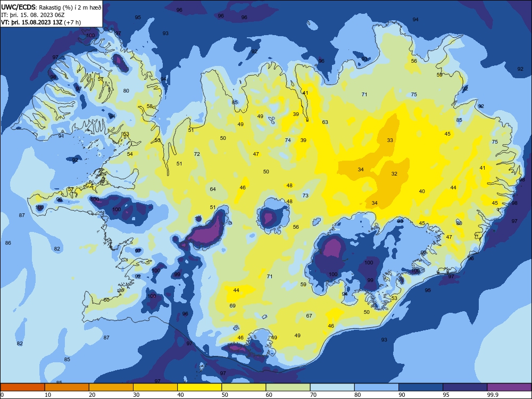
Task: Select the legend scale label '90'
Action: 402,395
